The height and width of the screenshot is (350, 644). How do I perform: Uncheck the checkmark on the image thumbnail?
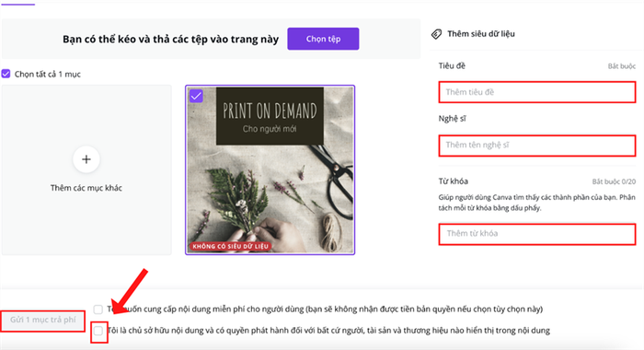point(196,96)
